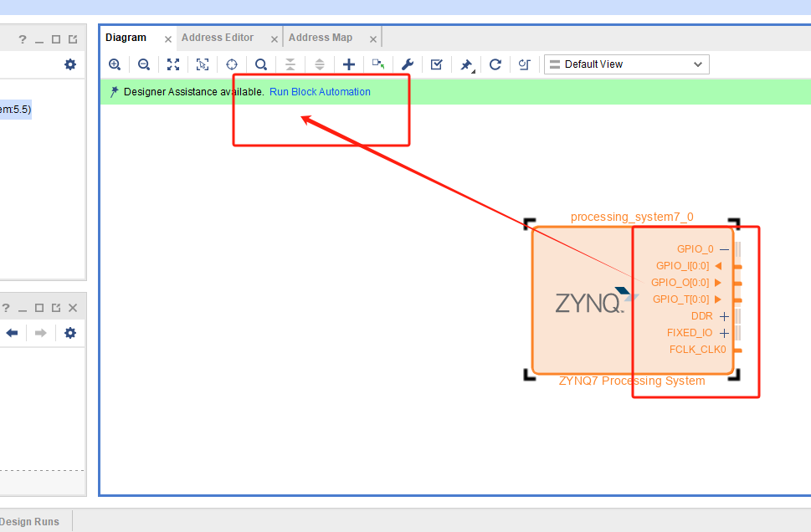Click the float icon in lower left panel
The image size is (811, 532).
pyautogui.click(x=56, y=308)
